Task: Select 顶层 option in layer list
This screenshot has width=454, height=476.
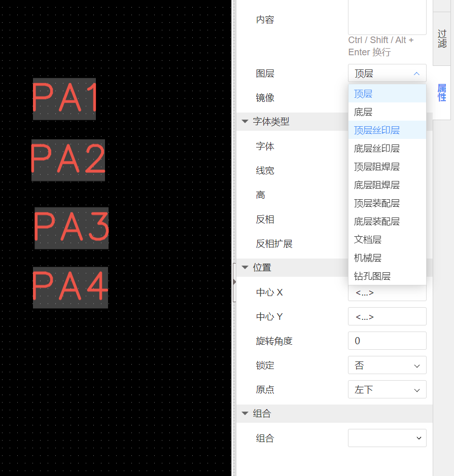Action: pos(387,94)
